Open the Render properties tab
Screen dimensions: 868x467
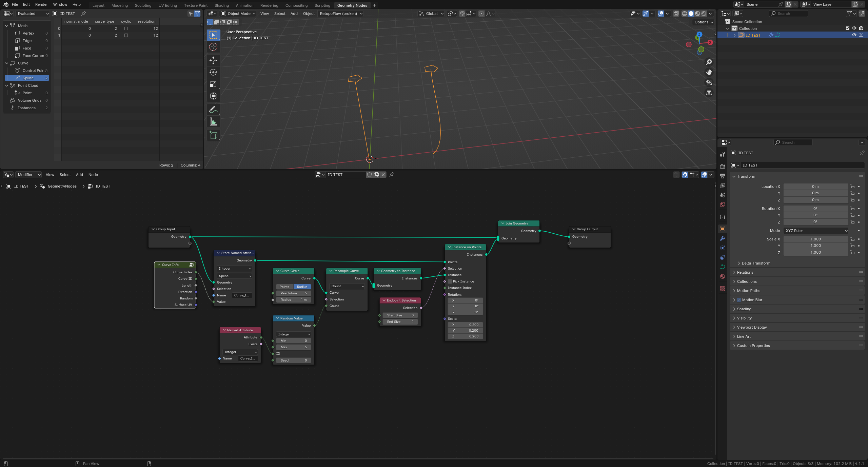tap(722, 167)
